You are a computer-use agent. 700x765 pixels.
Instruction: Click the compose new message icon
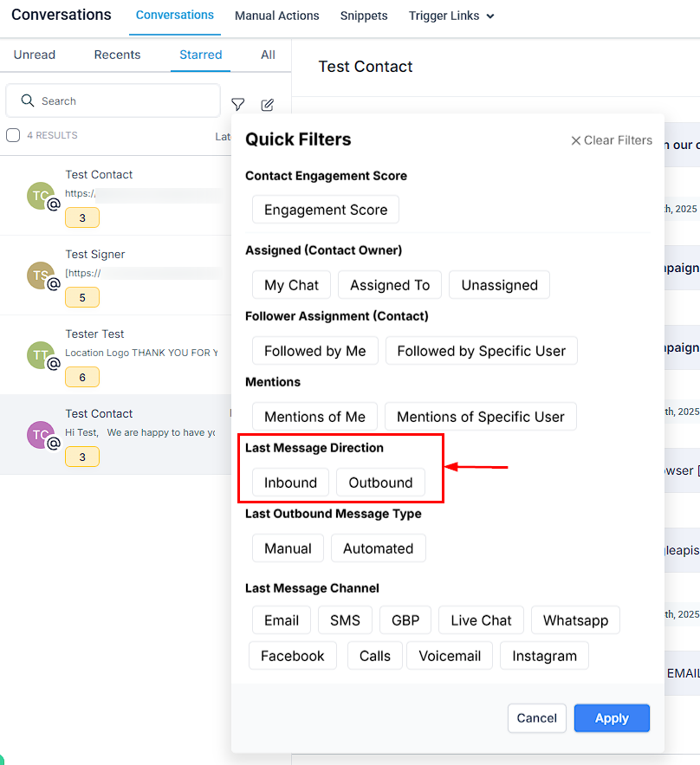pos(268,105)
